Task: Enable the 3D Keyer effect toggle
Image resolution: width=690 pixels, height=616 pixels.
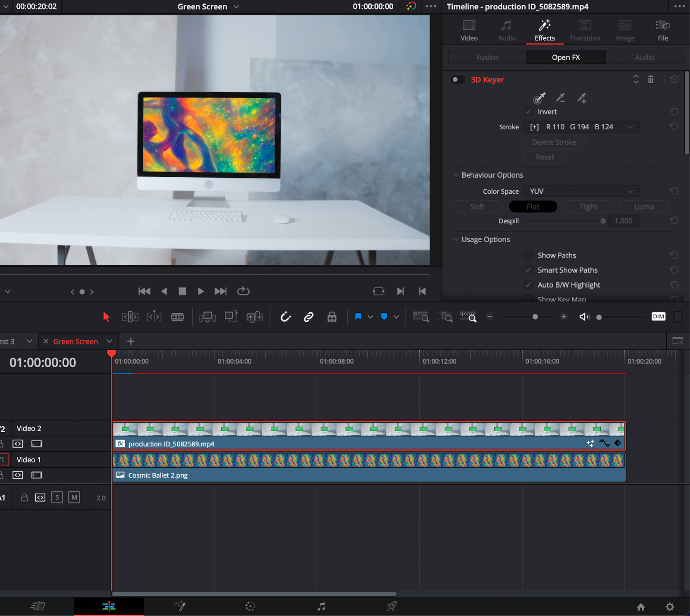Action: [458, 79]
